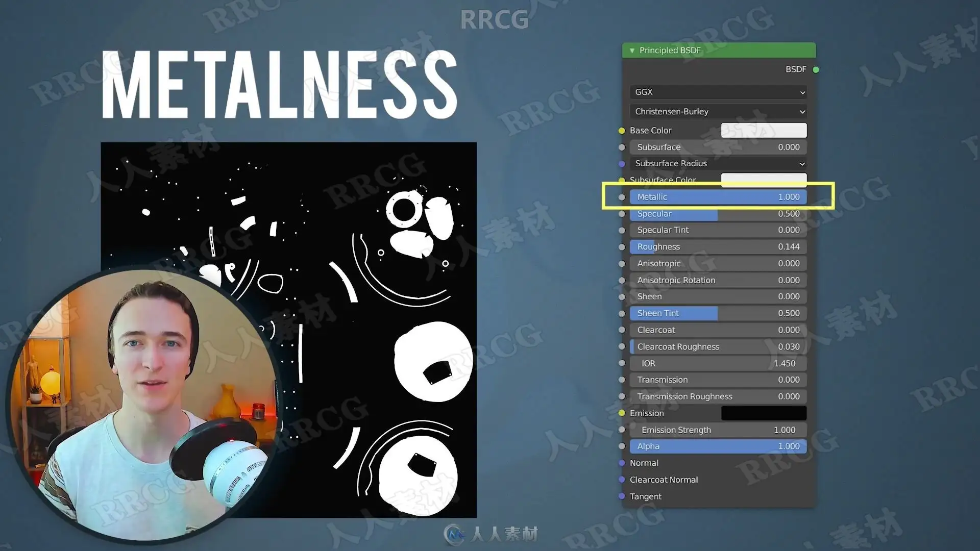Open the GGX distribution dropdown

pyautogui.click(x=718, y=92)
